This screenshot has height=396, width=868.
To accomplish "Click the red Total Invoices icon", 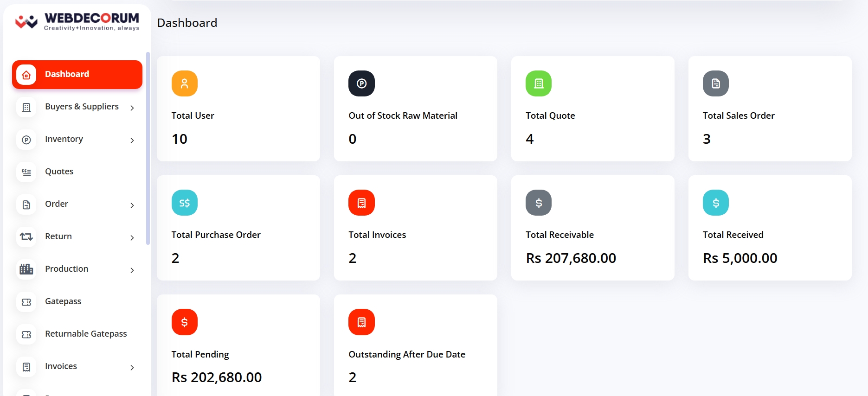I will (361, 203).
